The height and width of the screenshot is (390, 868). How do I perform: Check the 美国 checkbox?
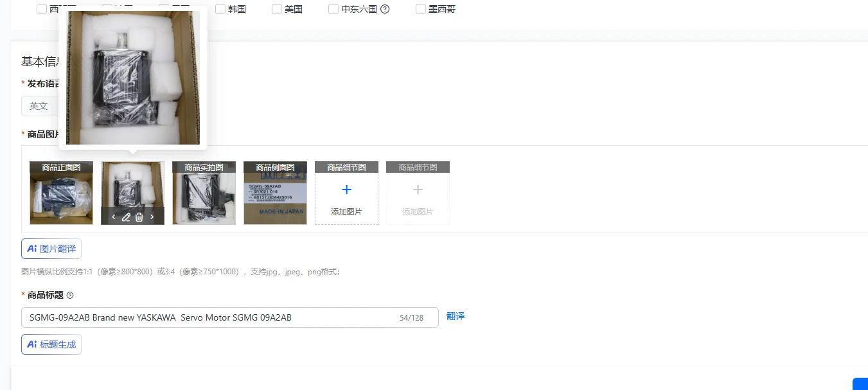tap(277, 9)
